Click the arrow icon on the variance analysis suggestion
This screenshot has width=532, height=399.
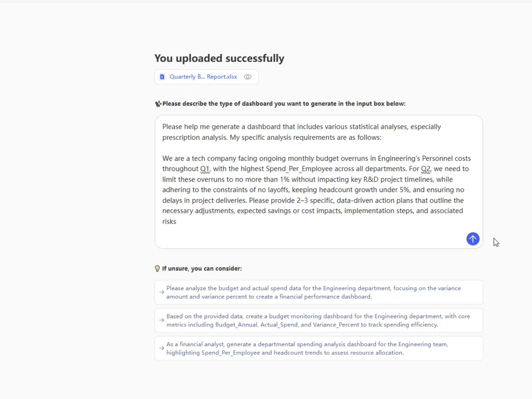(x=162, y=292)
